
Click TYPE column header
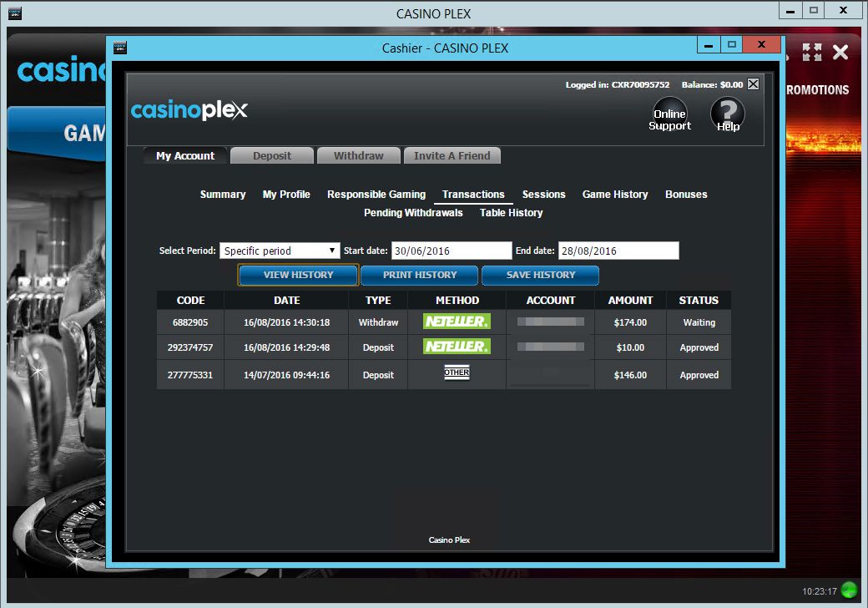(x=378, y=300)
